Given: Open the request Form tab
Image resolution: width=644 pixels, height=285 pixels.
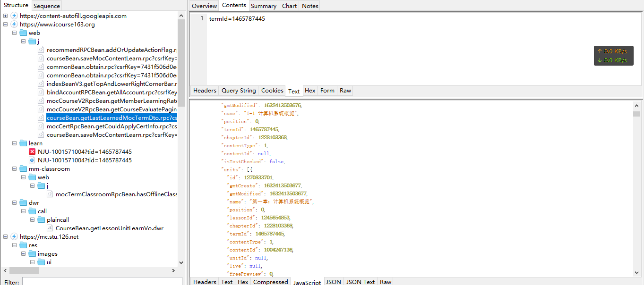Looking at the screenshot, I should 327,91.
